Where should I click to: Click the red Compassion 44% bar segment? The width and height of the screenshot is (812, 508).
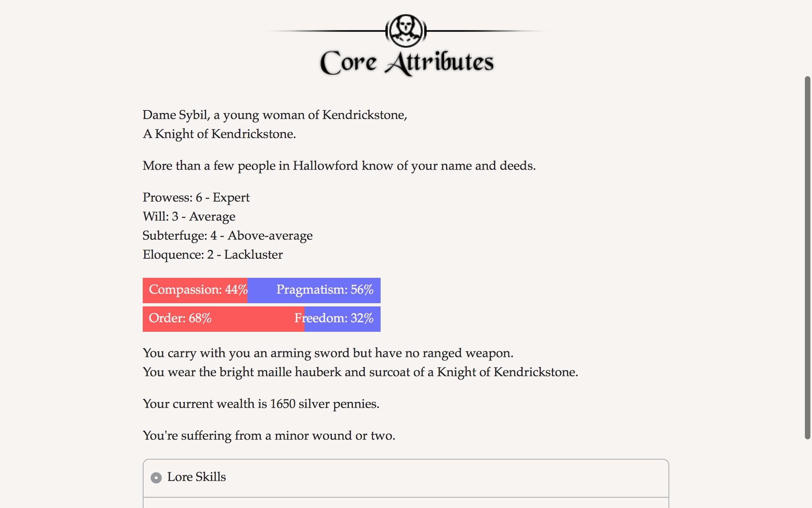point(195,290)
